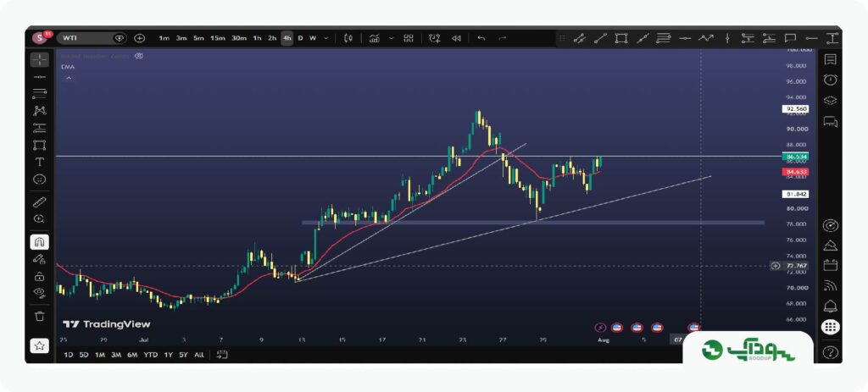Select the rectangle tool in favorites bar
The width and height of the screenshot is (868, 392).
click(x=621, y=38)
